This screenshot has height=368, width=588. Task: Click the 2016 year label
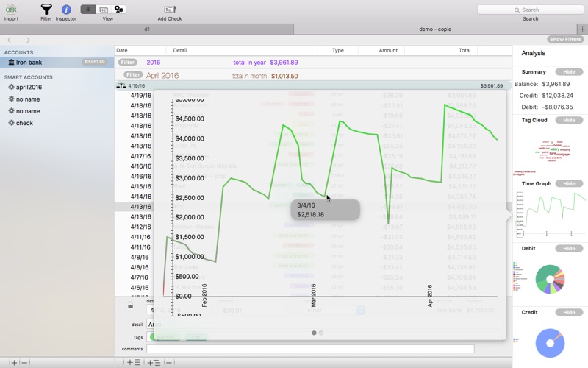point(154,63)
